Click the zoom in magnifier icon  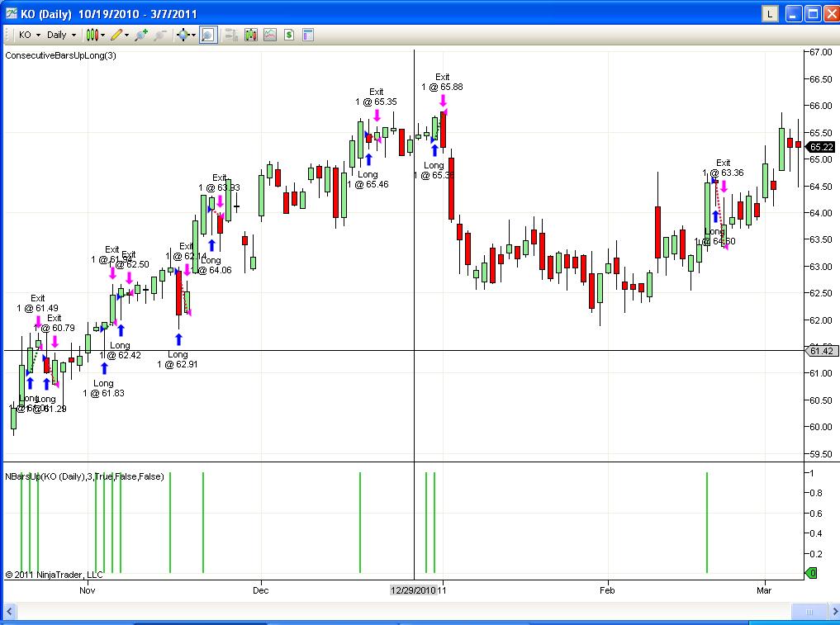pos(141,35)
